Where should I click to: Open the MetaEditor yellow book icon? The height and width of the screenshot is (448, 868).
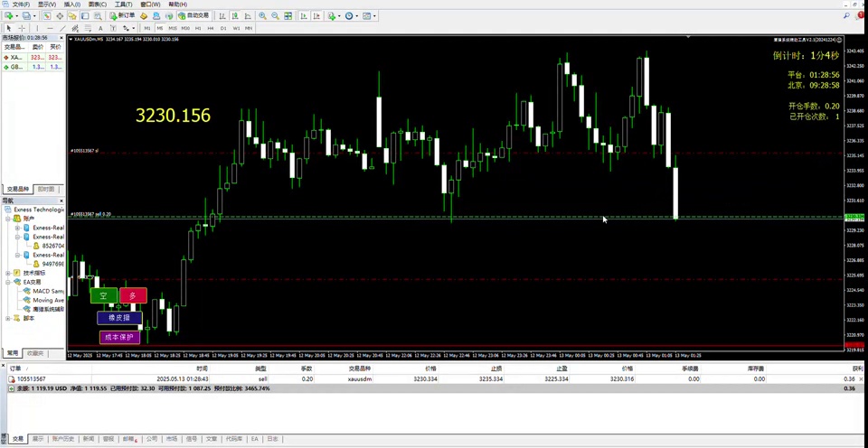pos(144,16)
